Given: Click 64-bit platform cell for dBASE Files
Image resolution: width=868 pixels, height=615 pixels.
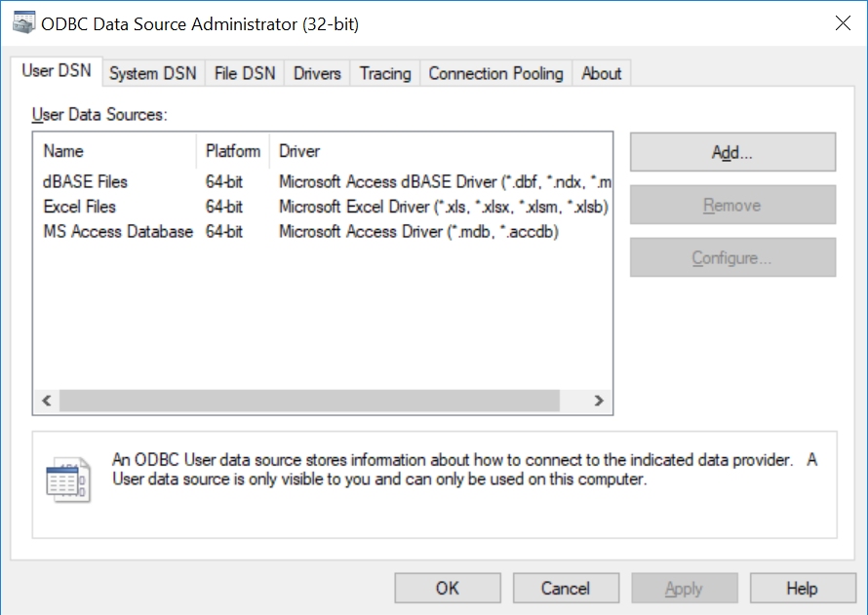Looking at the screenshot, I should pos(224,182).
